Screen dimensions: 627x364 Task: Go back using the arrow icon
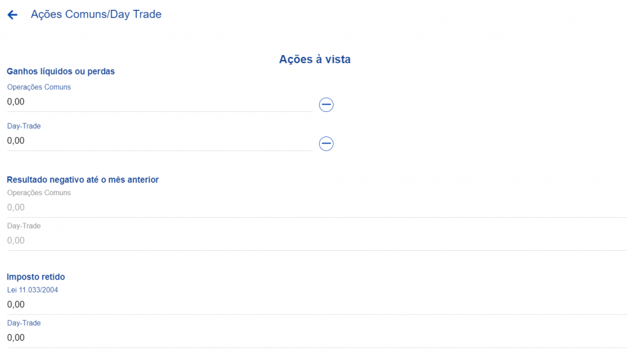(x=12, y=15)
